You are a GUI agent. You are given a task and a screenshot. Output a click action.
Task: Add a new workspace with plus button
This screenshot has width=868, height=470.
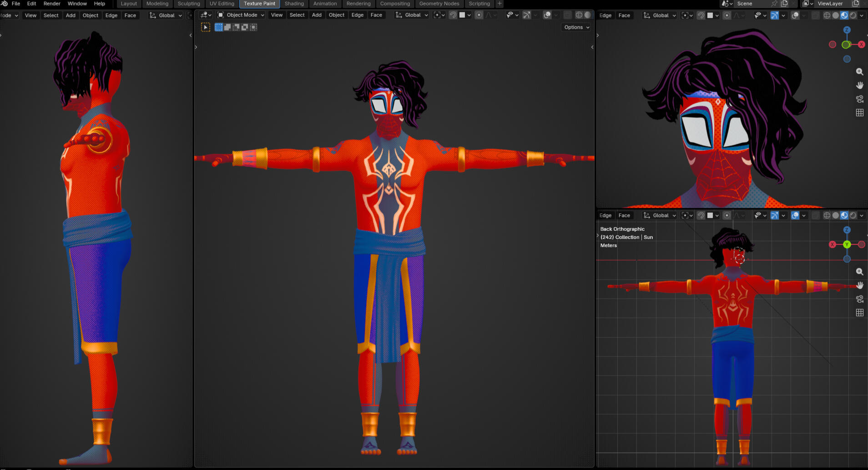500,4
